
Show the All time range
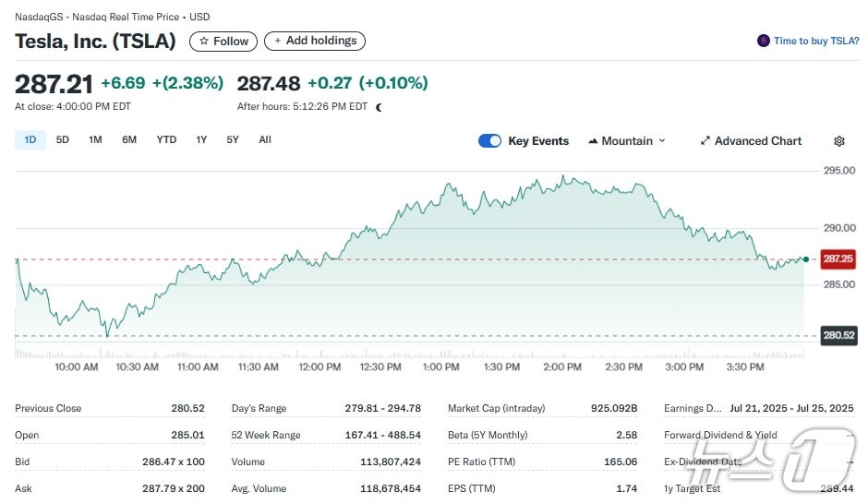click(x=265, y=140)
